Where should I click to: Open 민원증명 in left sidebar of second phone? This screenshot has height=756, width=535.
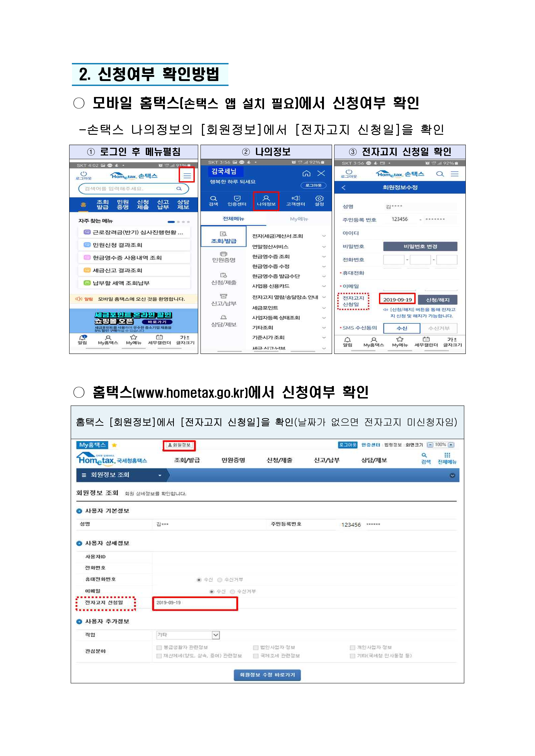click(x=224, y=257)
